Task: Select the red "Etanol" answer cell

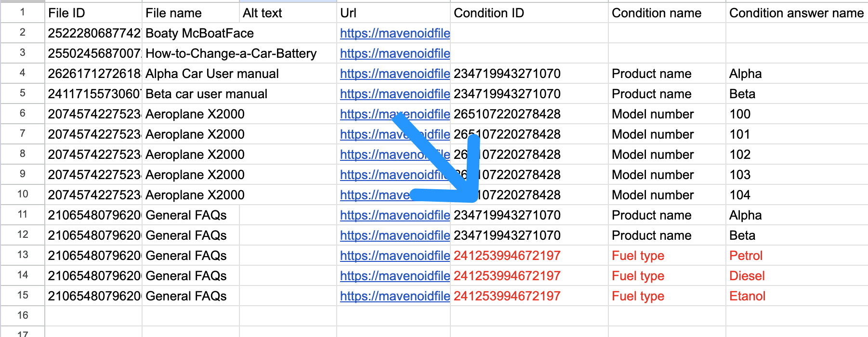Action: (796, 296)
